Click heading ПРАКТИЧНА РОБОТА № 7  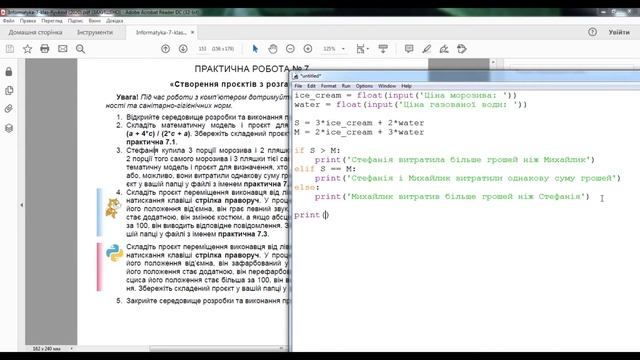pyautogui.click(x=251, y=69)
